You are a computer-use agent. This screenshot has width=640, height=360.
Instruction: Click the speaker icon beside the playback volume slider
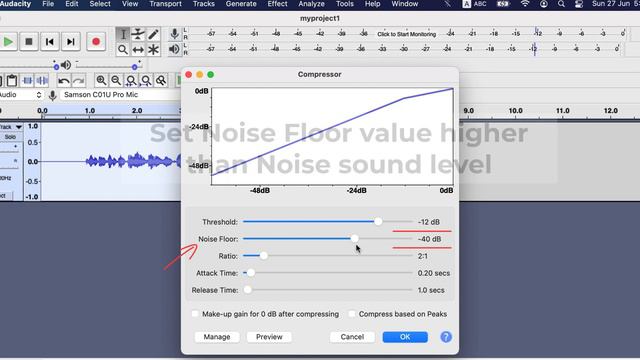point(66,65)
